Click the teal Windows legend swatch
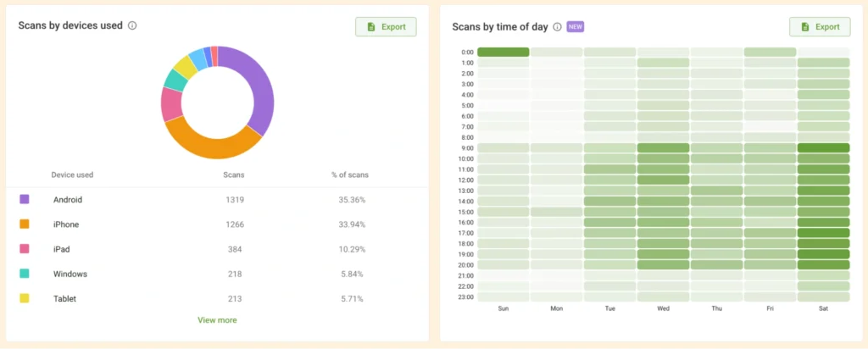Screen dimensions: 868x349 (x=25, y=274)
